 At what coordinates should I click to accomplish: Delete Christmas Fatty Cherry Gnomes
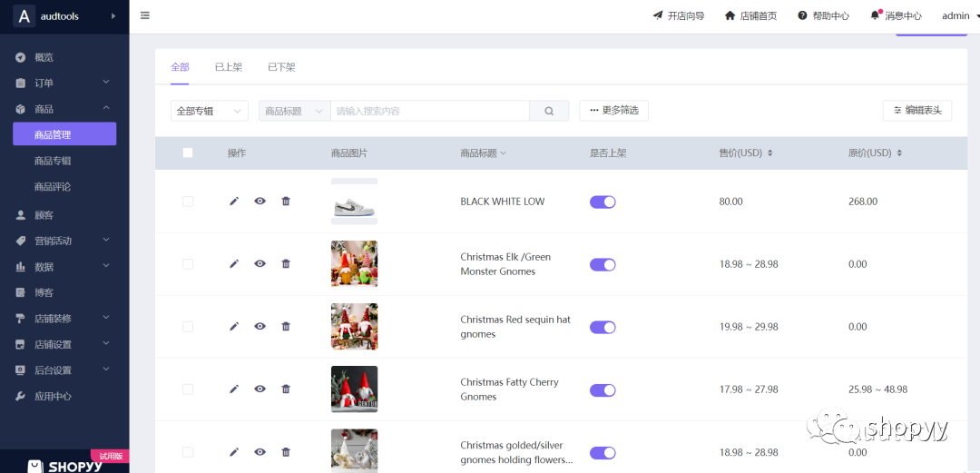pos(286,389)
